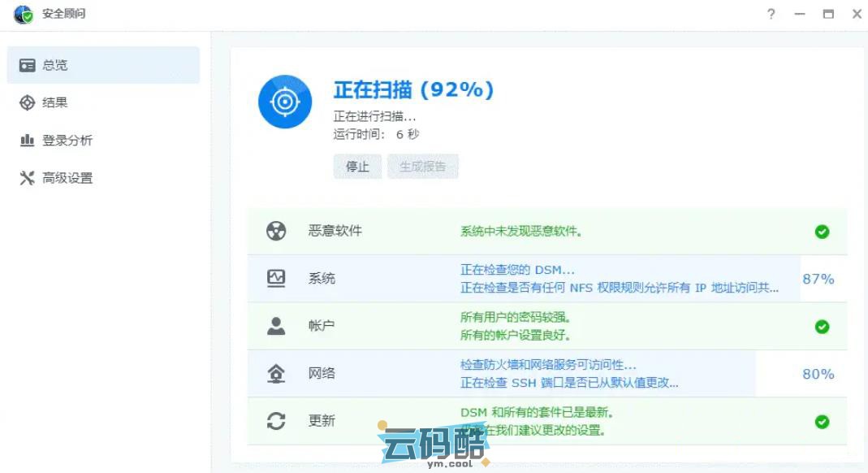The image size is (868, 473).
Task: Click the blue scanning target icon
Action: coord(285,102)
